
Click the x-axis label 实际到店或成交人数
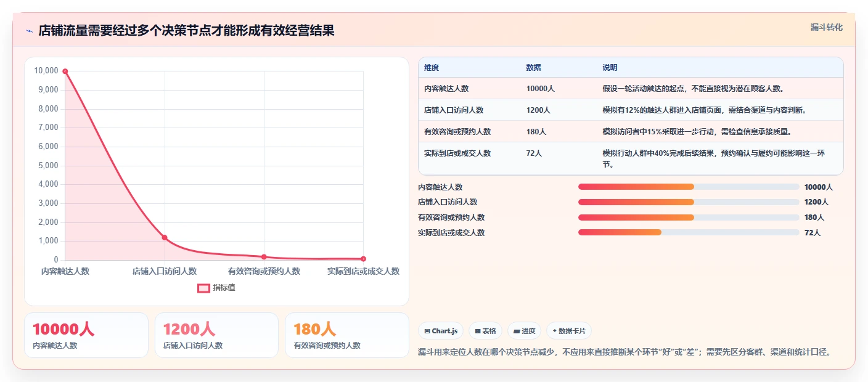(363, 271)
